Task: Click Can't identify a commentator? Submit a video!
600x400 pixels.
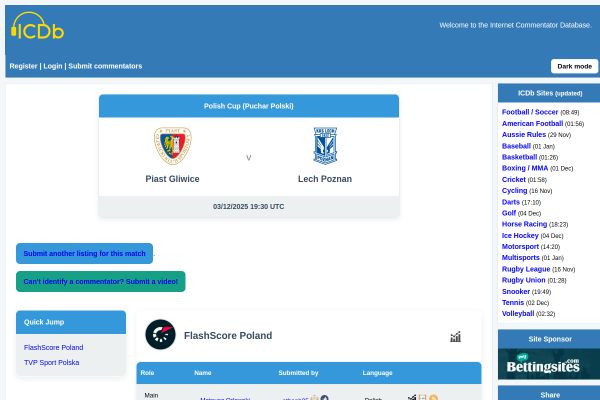Action: 101,281
